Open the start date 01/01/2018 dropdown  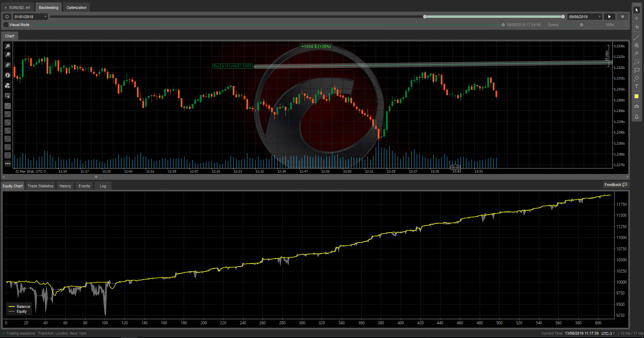(30, 17)
